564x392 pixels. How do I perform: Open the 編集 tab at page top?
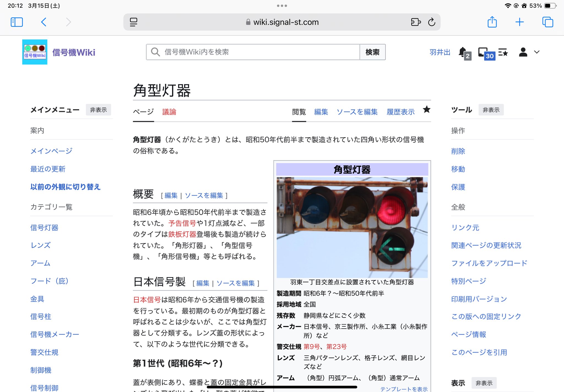[x=321, y=112]
